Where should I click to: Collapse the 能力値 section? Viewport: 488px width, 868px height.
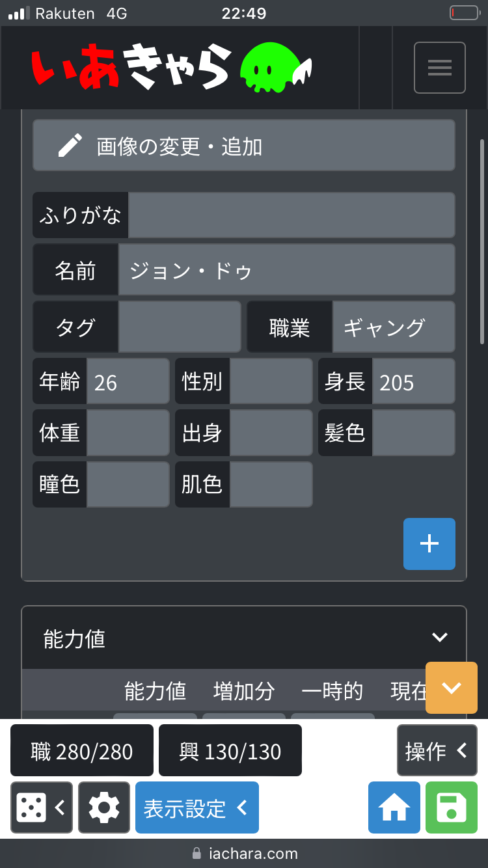click(x=440, y=638)
